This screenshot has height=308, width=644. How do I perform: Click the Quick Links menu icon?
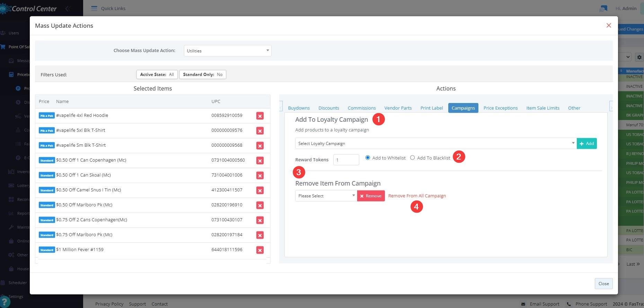pos(94,8)
